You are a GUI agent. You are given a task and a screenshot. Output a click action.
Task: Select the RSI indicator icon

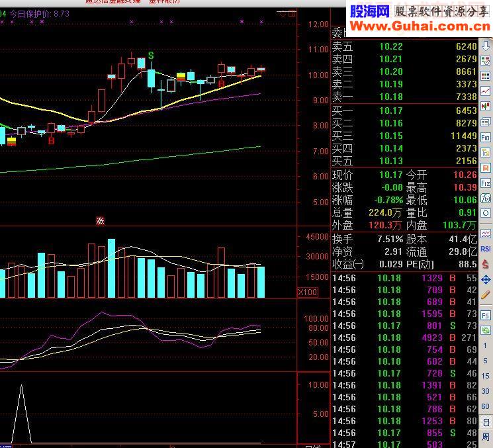click(486, 249)
